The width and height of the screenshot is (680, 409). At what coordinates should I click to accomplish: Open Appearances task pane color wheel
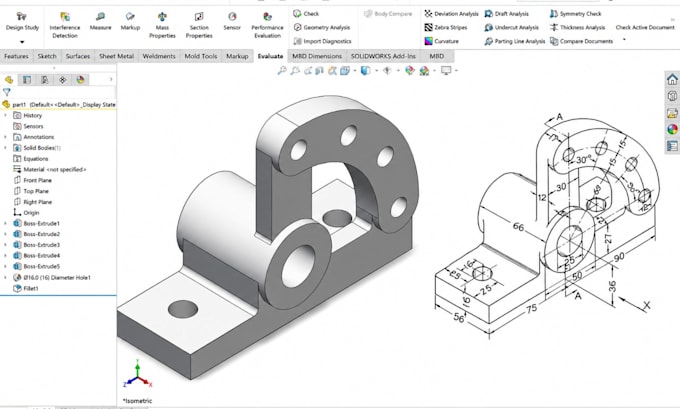pyautogui.click(x=672, y=129)
